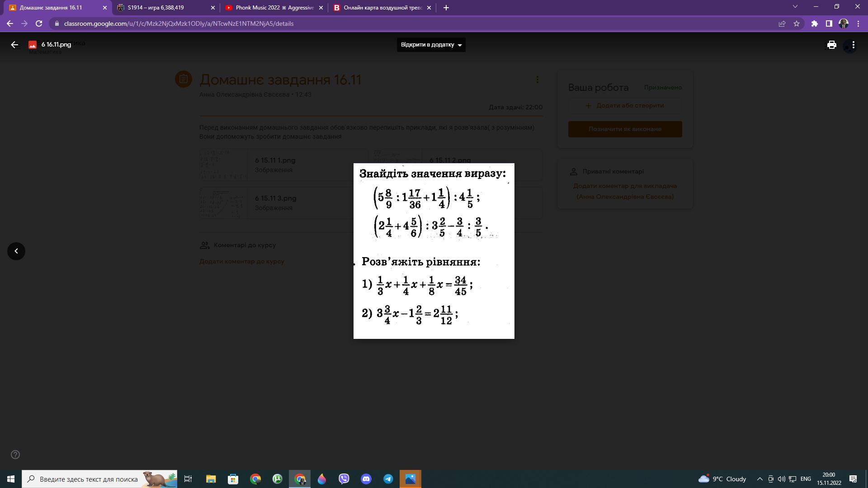
Task: Toggle the Chrome side panel icon
Action: pyautogui.click(x=829, y=23)
